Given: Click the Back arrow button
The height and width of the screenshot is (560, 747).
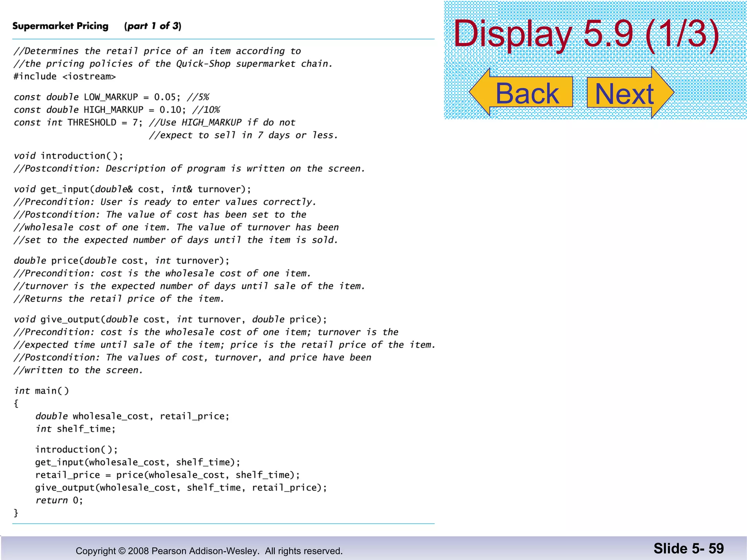Looking at the screenshot, I should tap(521, 93).
